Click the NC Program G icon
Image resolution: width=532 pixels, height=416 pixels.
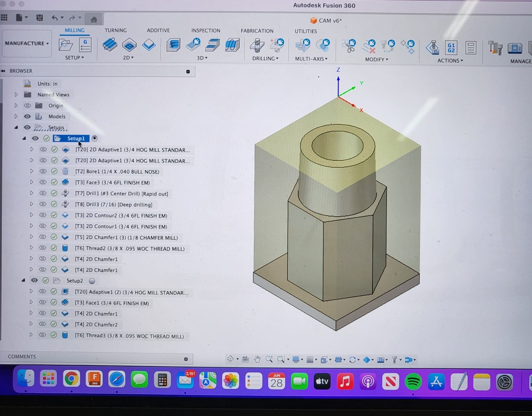pyautogui.click(x=85, y=45)
